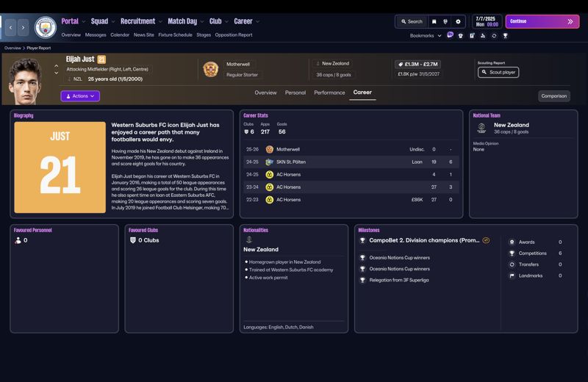Click the trophy icon beside CampoBet 2. Division

point(362,241)
